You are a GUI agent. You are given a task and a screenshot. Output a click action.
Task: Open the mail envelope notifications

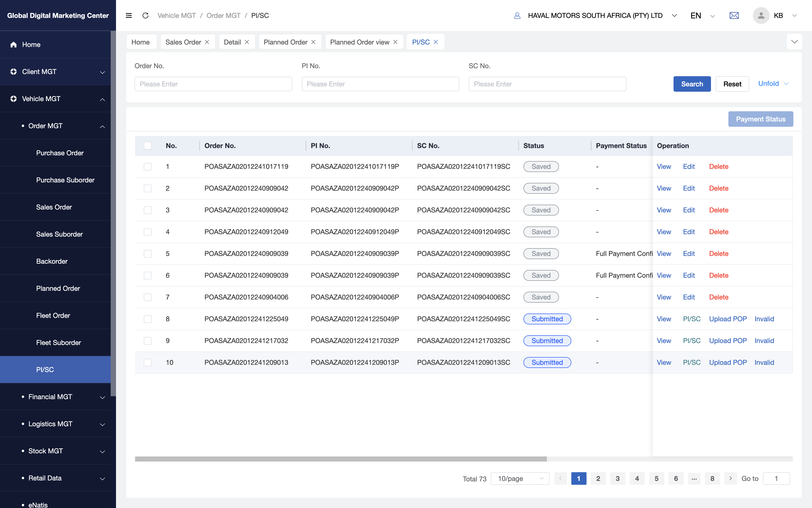click(734, 15)
